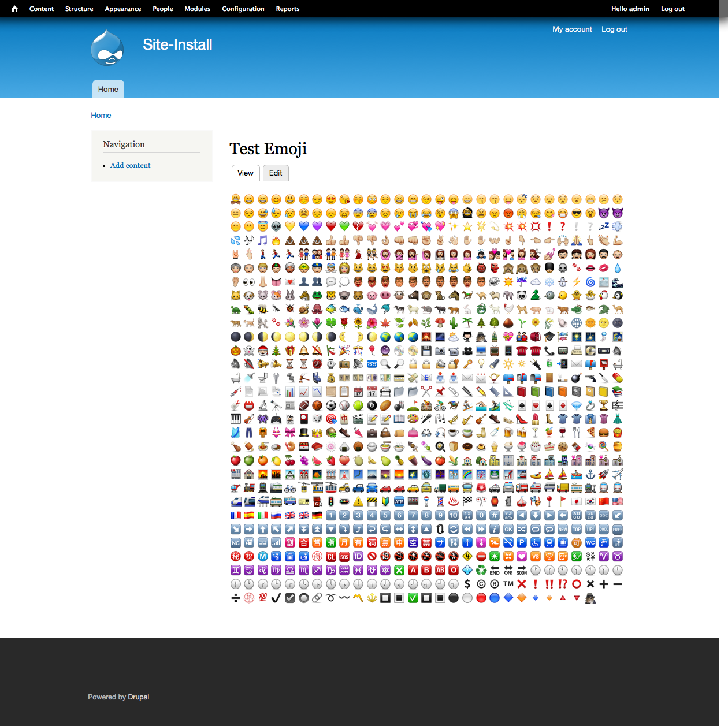Screen dimensions: 728x726
Task: Click the Drupal drop logo
Action: 107,47
